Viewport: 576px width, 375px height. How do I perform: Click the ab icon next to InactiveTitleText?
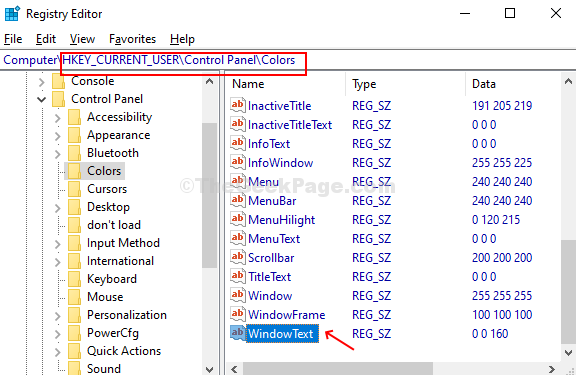238,124
